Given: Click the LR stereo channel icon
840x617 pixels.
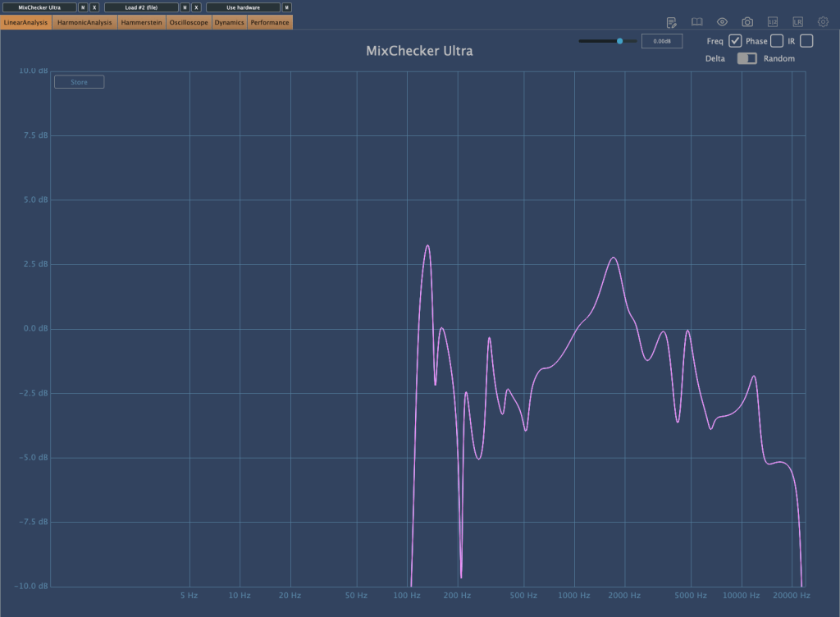Looking at the screenshot, I should click(x=797, y=22).
